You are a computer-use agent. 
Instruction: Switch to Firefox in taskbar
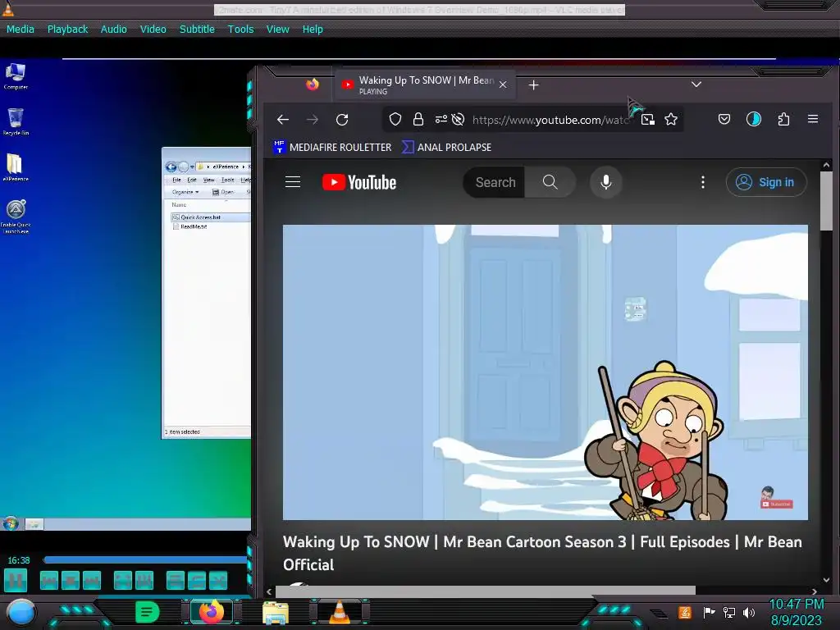(212, 612)
